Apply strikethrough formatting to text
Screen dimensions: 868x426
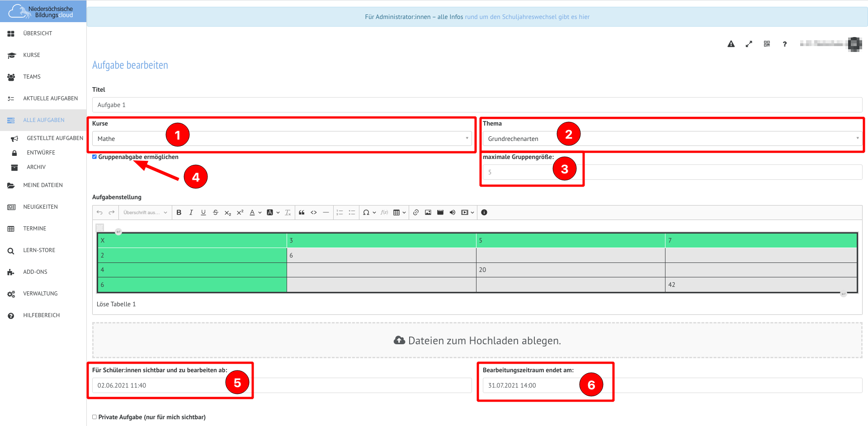(x=216, y=212)
